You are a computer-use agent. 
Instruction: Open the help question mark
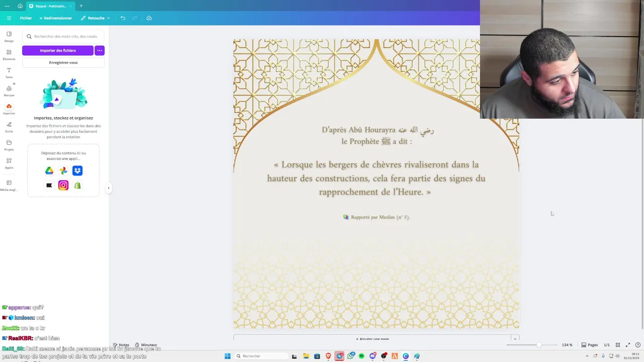point(638,345)
